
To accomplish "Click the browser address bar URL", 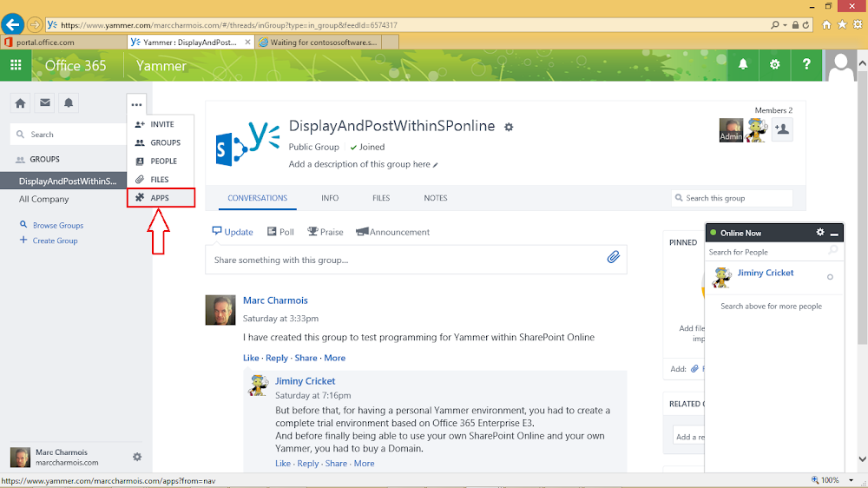I will pos(229,25).
